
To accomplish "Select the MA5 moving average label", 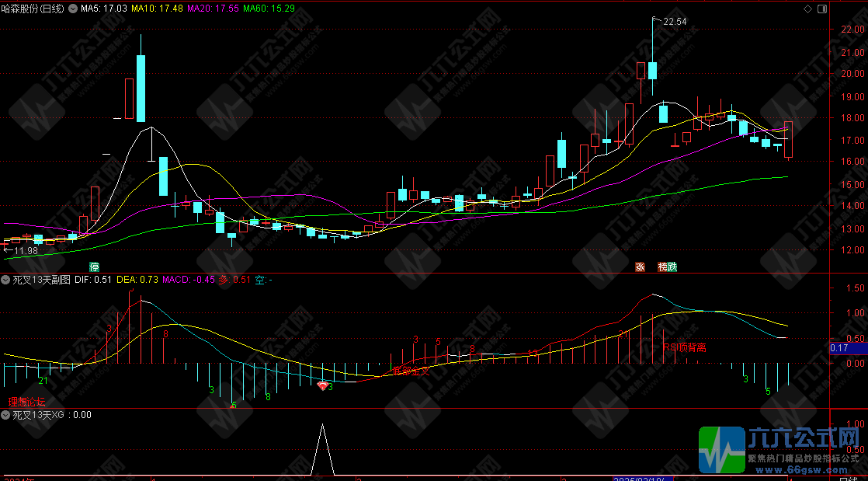I will pos(105,9).
